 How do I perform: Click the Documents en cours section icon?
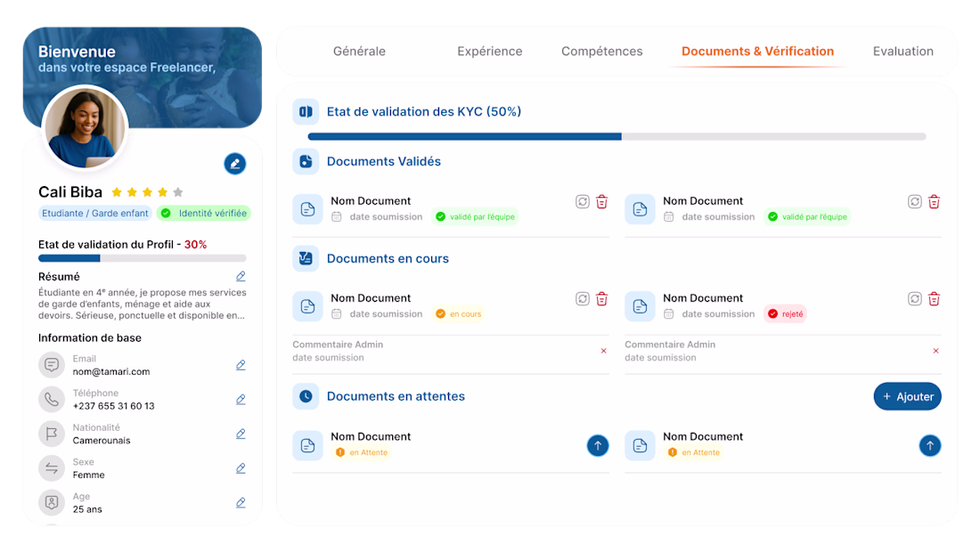click(x=306, y=258)
